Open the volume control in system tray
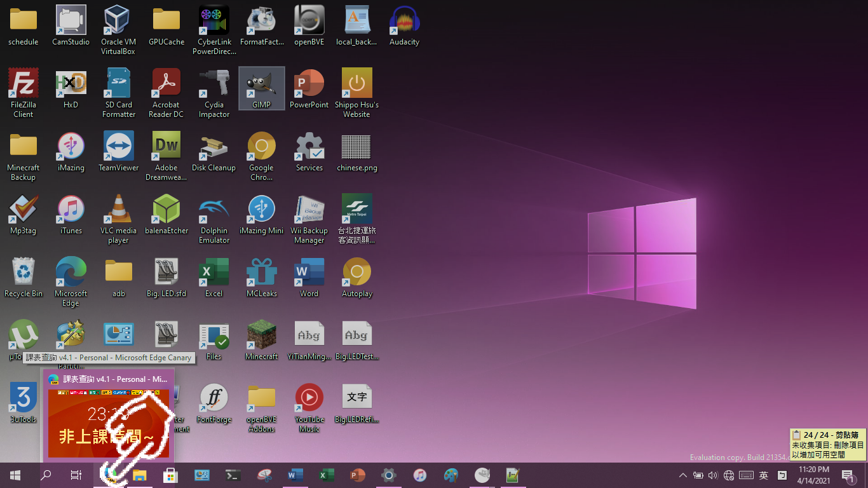The width and height of the screenshot is (868, 488). click(x=713, y=475)
